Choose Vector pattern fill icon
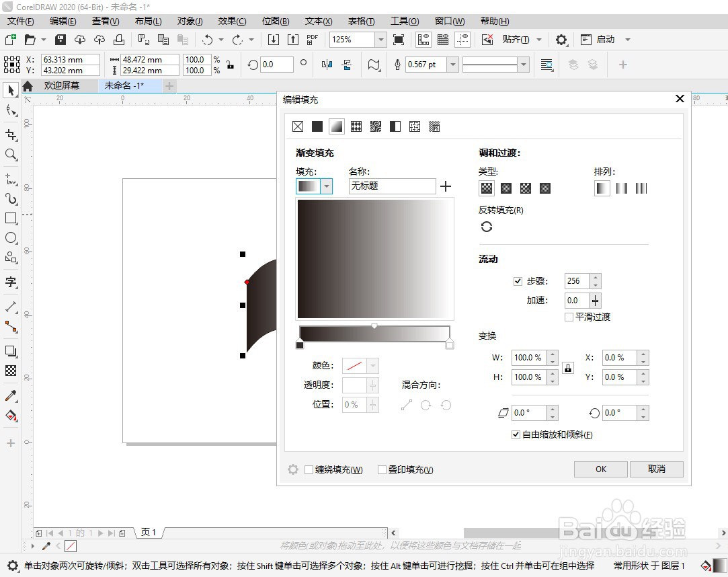Screen dimensions: 728x577 [x=356, y=126]
